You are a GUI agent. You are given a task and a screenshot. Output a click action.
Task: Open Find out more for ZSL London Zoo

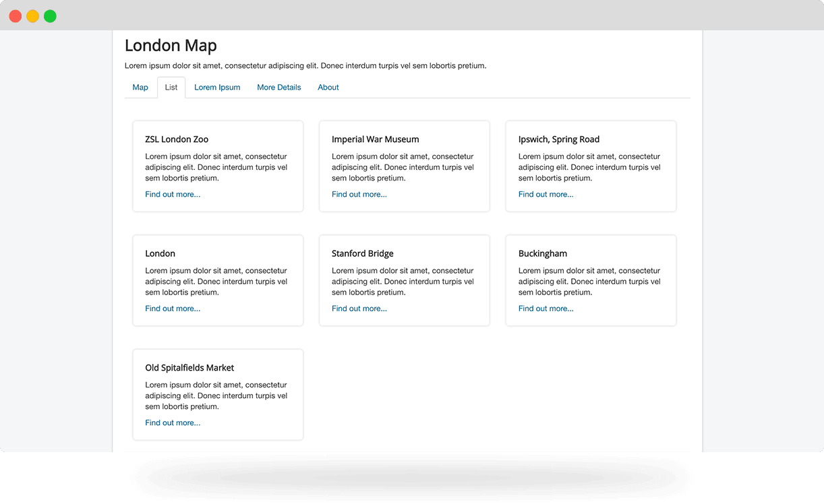[x=173, y=195]
